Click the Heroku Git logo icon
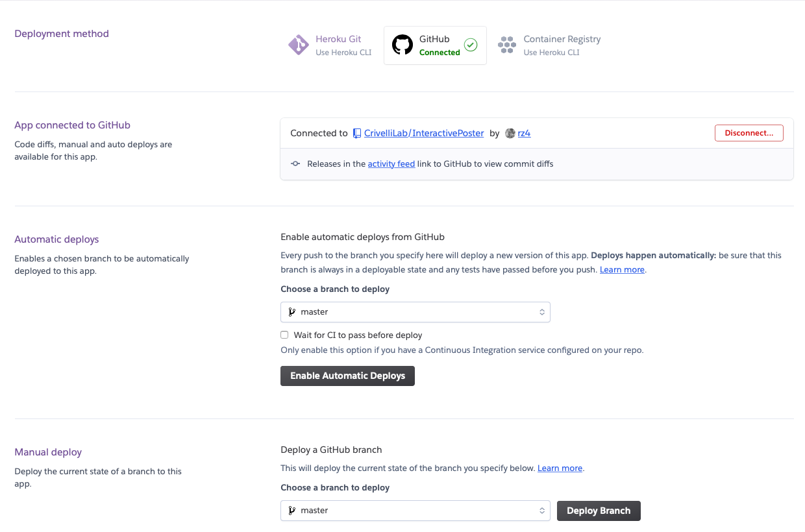805x532 pixels. point(298,45)
